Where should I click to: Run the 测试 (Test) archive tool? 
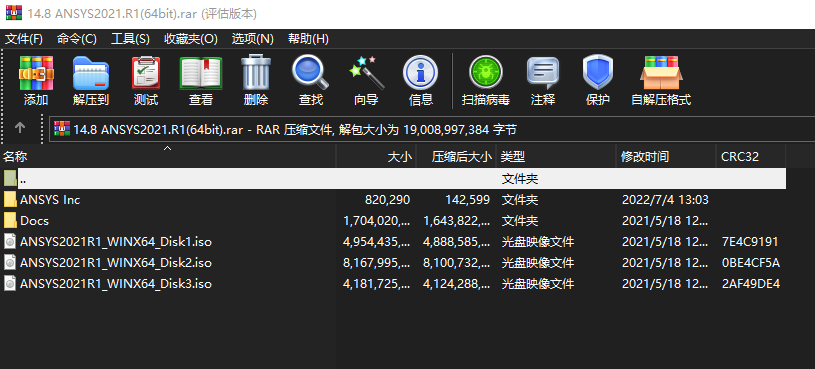146,74
